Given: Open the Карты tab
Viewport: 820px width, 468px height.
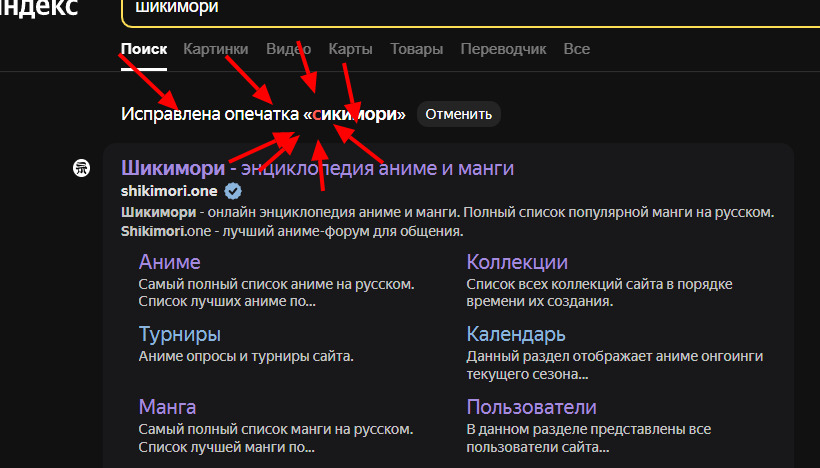Looking at the screenshot, I should [350, 49].
